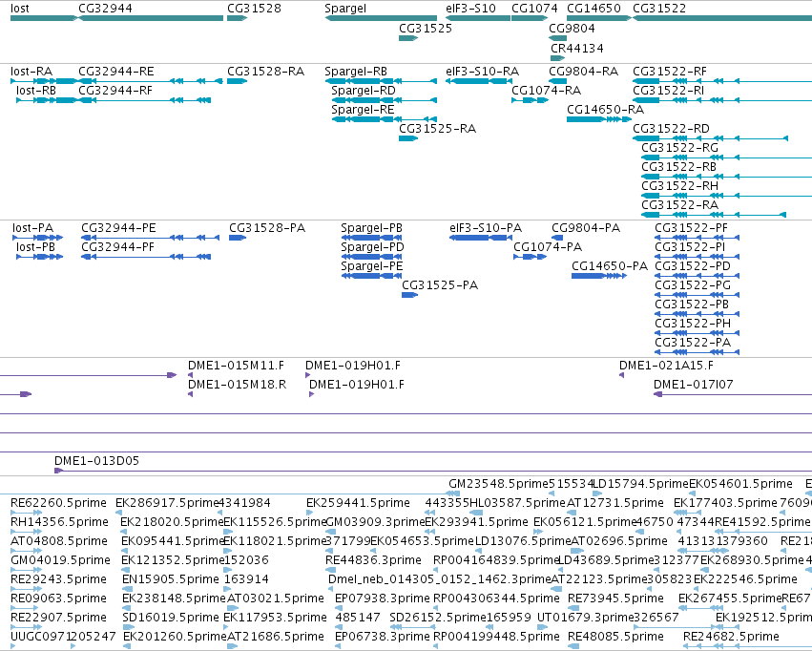Select the RH14356.5prime EST label
The height and width of the screenshot is (651, 812).
(x=59, y=522)
